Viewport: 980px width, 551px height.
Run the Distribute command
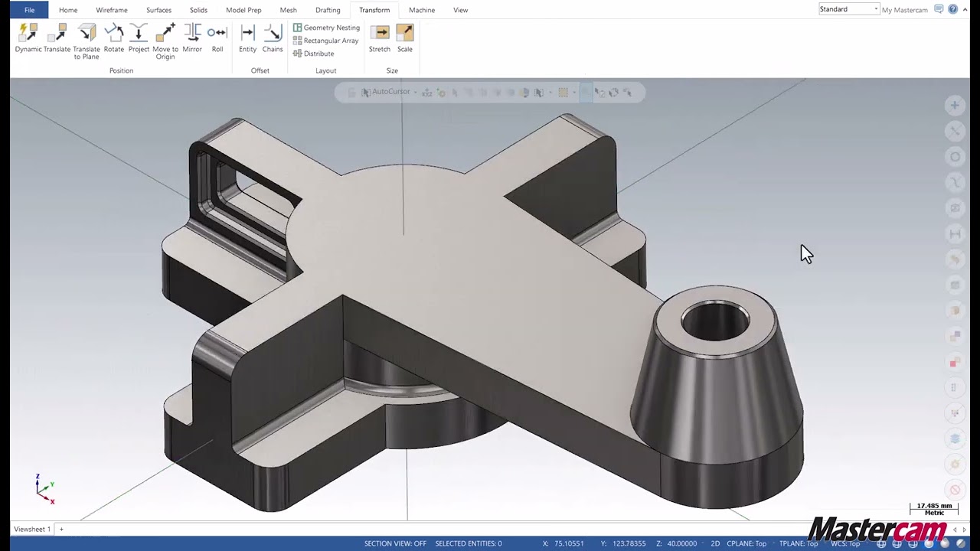pos(313,54)
